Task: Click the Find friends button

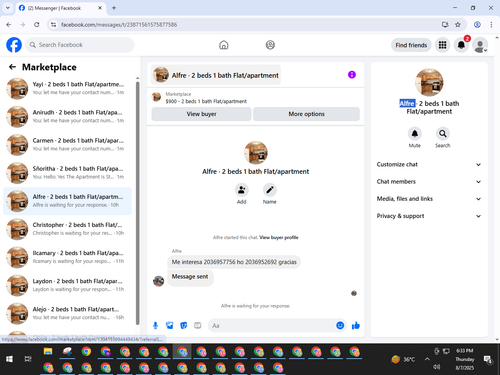Action: 411,45
